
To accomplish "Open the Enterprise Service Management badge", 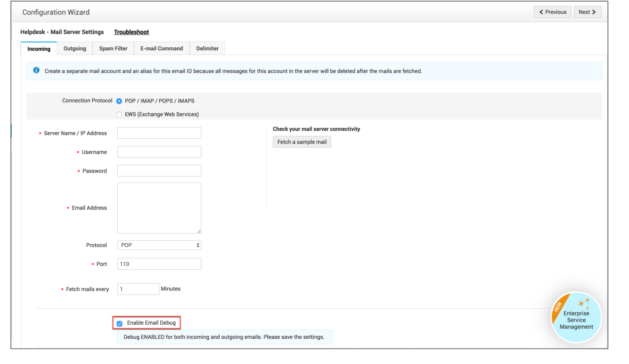I will tap(576, 318).
